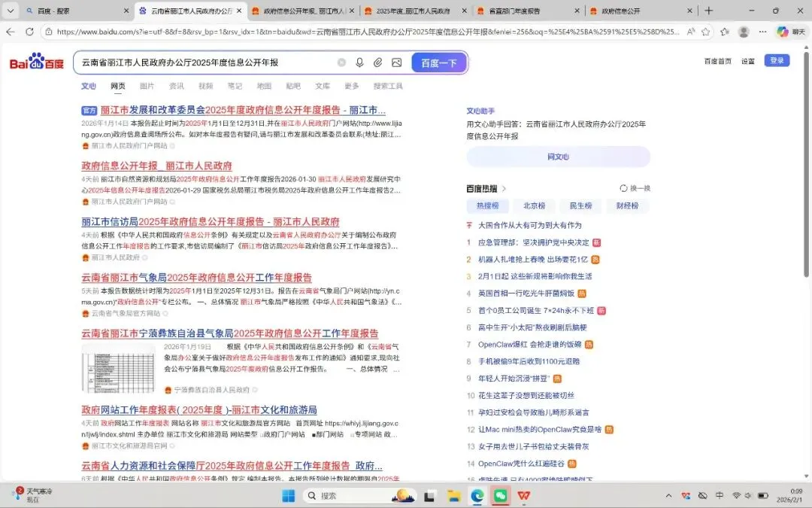Show hidden system tray icons
Screen dimensions: 812x508
coord(668,495)
